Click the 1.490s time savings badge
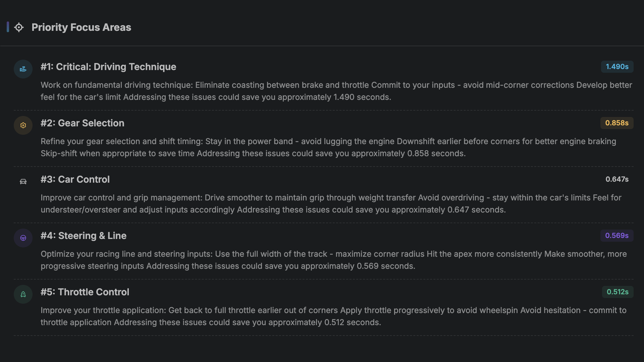Viewport: 644px width, 362px height. point(617,67)
